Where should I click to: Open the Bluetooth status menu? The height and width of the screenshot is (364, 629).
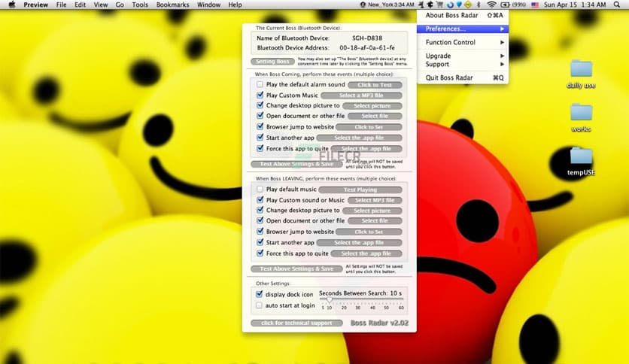(x=479, y=5)
